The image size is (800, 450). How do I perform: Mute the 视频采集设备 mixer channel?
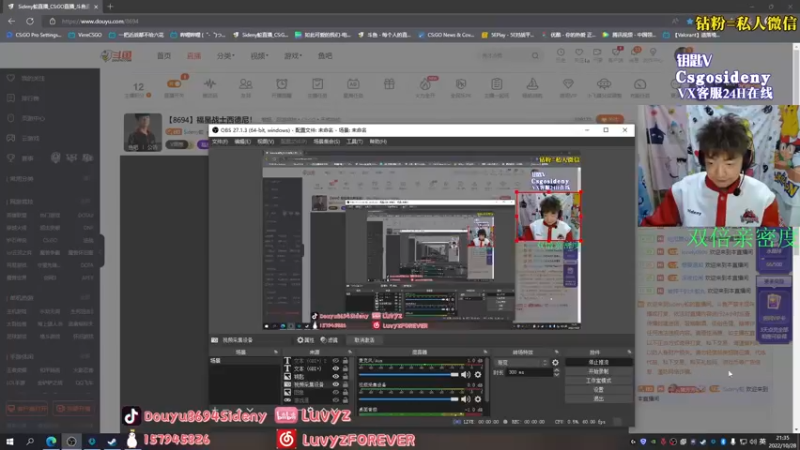coord(466,399)
